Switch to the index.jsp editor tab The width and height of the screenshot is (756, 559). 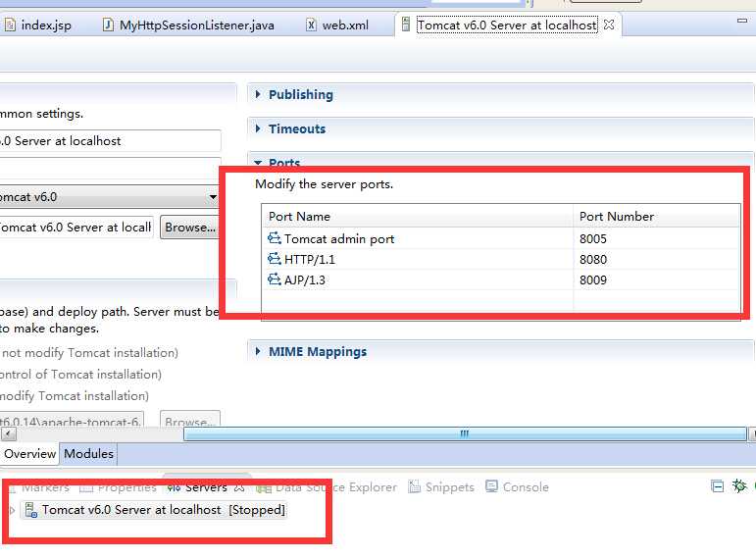tap(37, 25)
